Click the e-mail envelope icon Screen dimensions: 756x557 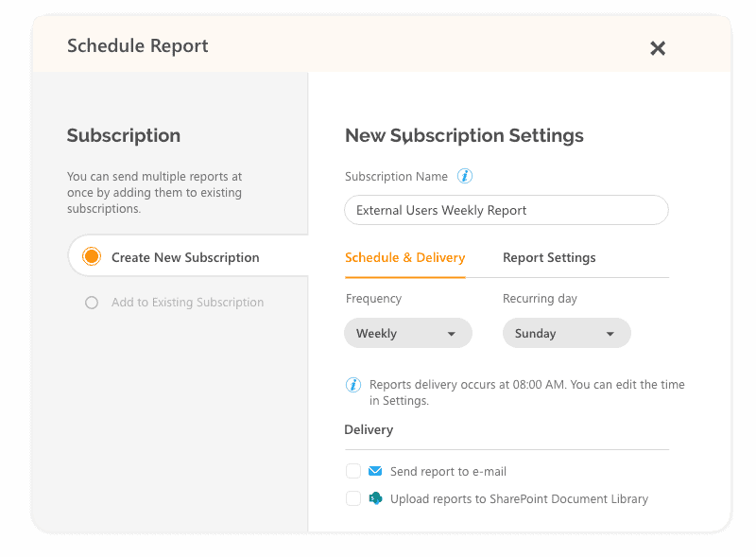coord(375,471)
